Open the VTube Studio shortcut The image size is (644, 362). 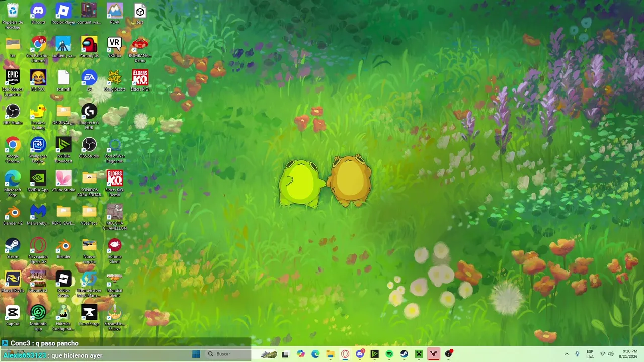(x=63, y=182)
